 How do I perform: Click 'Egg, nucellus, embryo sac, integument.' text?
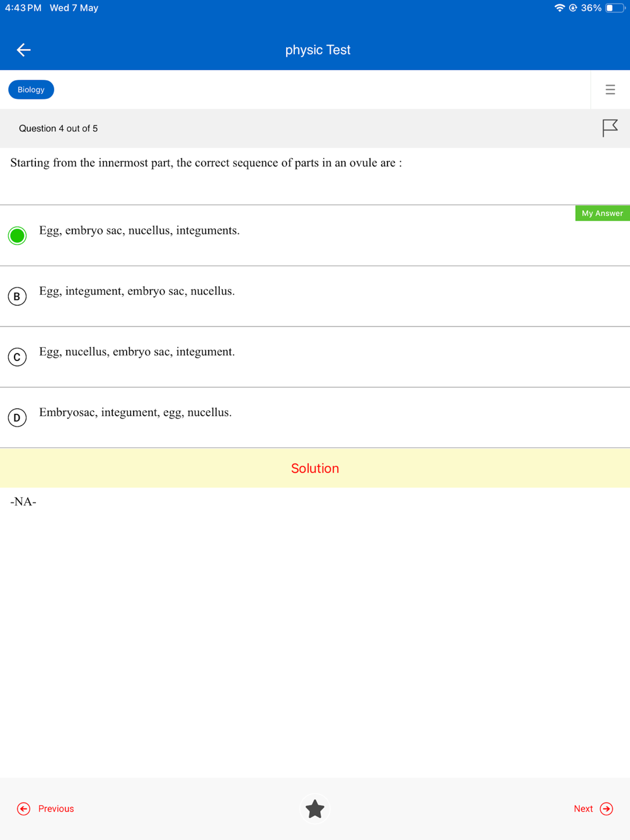tap(137, 352)
